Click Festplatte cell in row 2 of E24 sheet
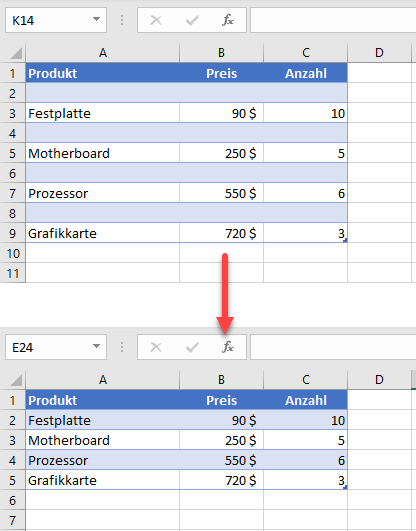This screenshot has height=531, width=416. [103, 420]
